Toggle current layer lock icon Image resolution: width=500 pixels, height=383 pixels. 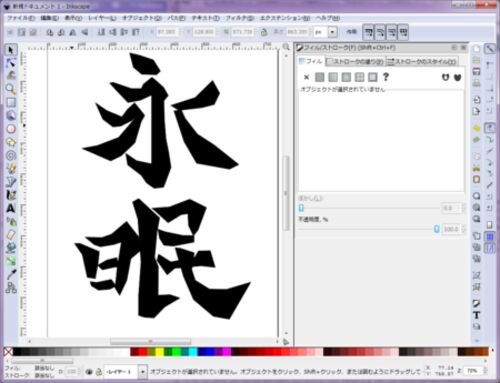[99, 372]
